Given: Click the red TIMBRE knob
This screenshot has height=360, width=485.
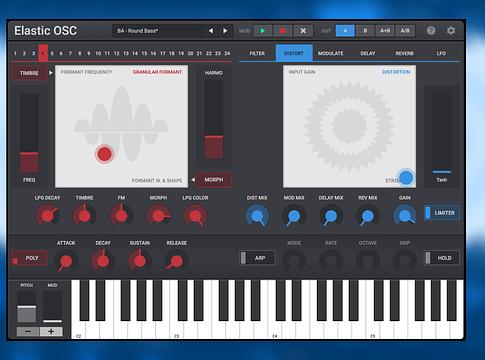Looking at the screenshot, I should click(x=84, y=216).
